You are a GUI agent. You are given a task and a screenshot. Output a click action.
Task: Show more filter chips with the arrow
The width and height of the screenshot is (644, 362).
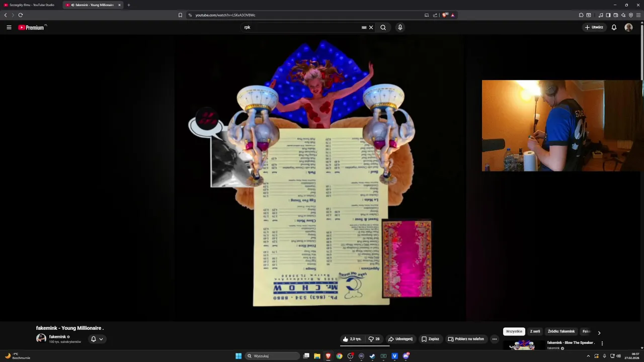coord(599,333)
